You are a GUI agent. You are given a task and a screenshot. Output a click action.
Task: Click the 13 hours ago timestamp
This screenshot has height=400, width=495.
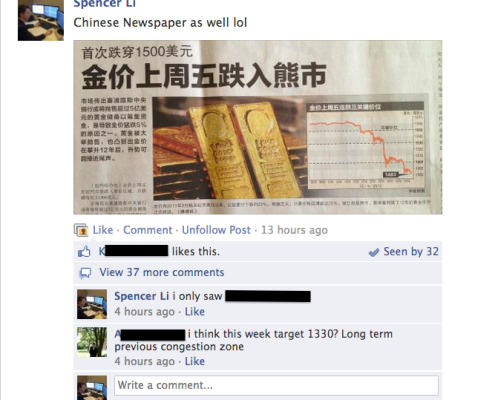click(294, 230)
